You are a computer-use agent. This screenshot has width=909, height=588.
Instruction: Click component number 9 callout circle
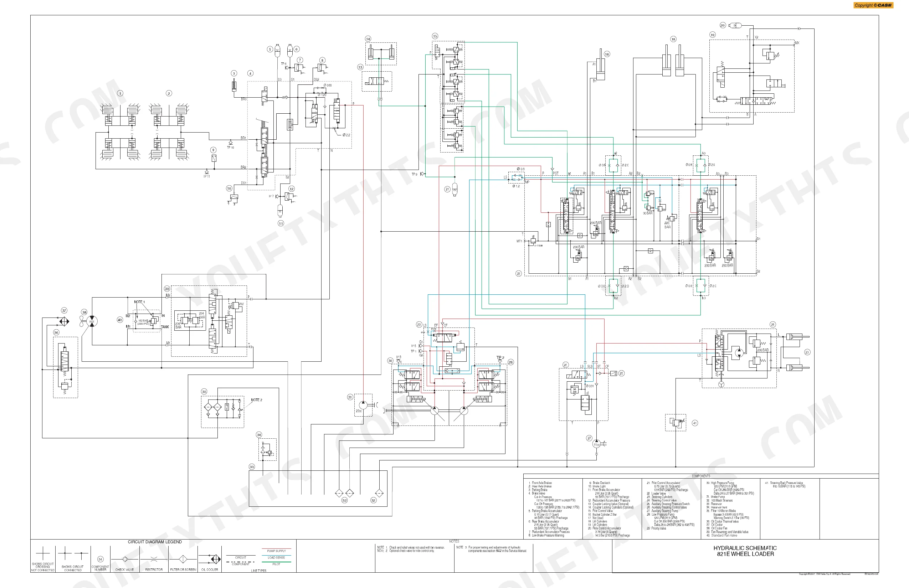click(214, 150)
